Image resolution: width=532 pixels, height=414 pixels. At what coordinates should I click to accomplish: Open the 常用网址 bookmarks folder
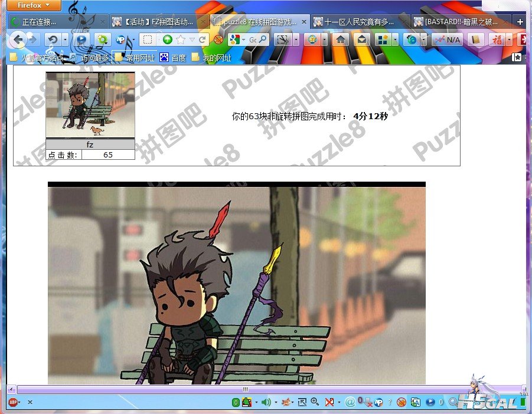click(x=135, y=58)
